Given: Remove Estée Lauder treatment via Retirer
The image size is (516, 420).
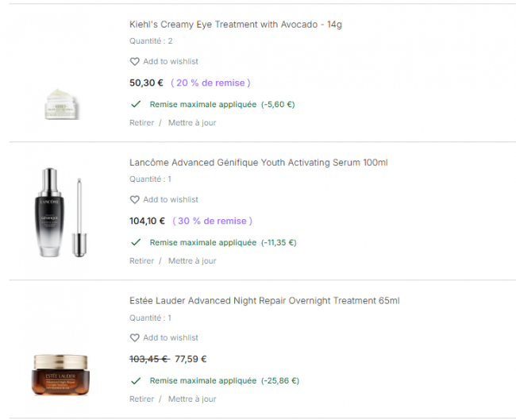Looking at the screenshot, I should point(141,399).
